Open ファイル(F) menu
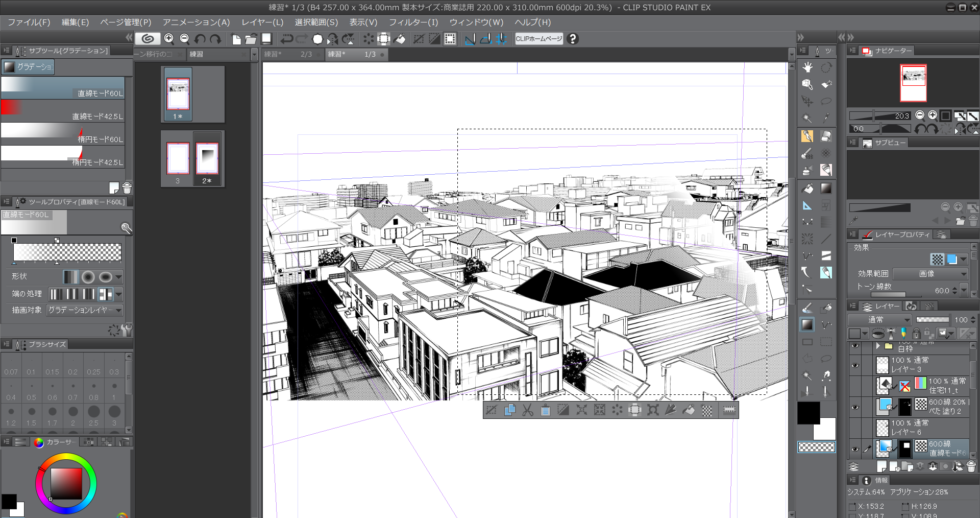Viewport: 980px width, 518px height. [x=29, y=22]
